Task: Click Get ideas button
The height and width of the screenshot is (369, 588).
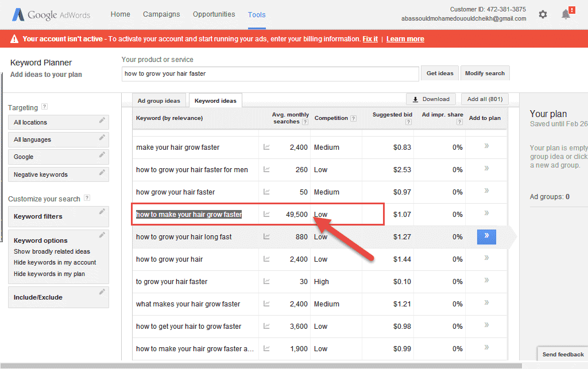Action: (x=440, y=73)
